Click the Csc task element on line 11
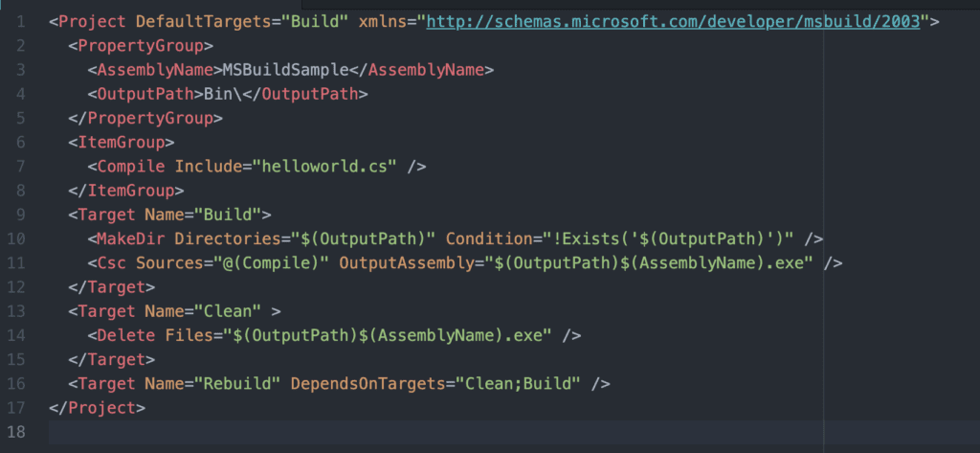The height and width of the screenshot is (453, 980). tap(112, 263)
